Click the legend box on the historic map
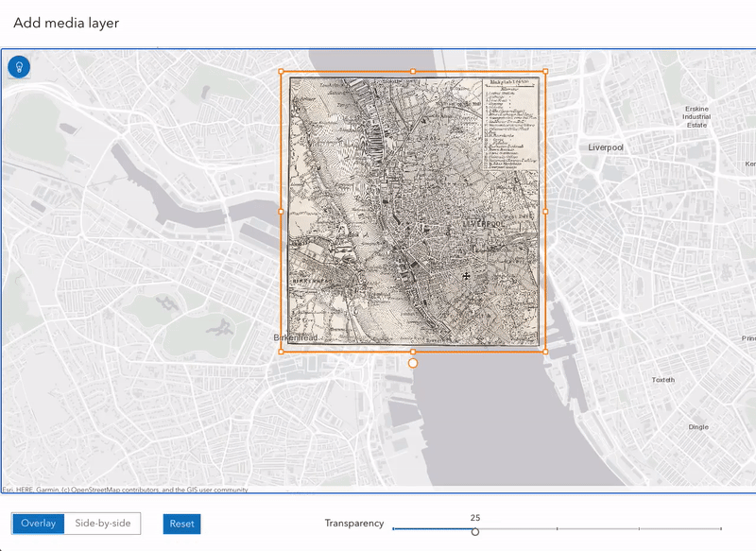 pos(510,125)
